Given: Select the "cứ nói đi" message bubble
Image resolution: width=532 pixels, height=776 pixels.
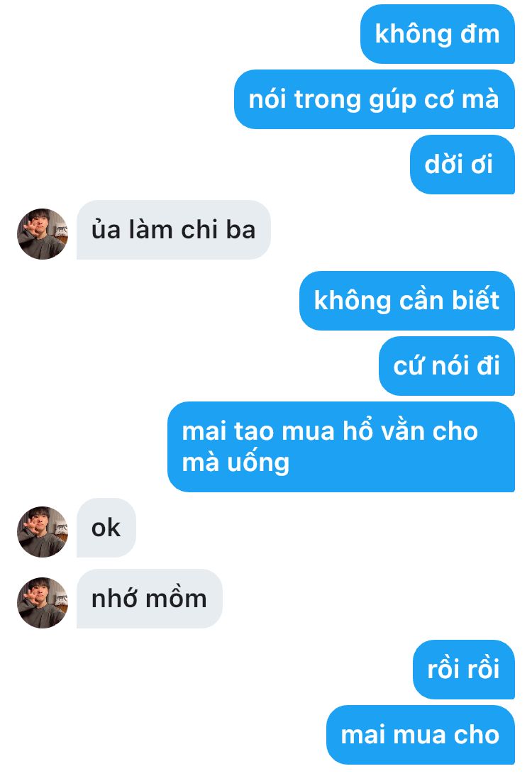Looking at the screenshot, I should pos(447,366).
